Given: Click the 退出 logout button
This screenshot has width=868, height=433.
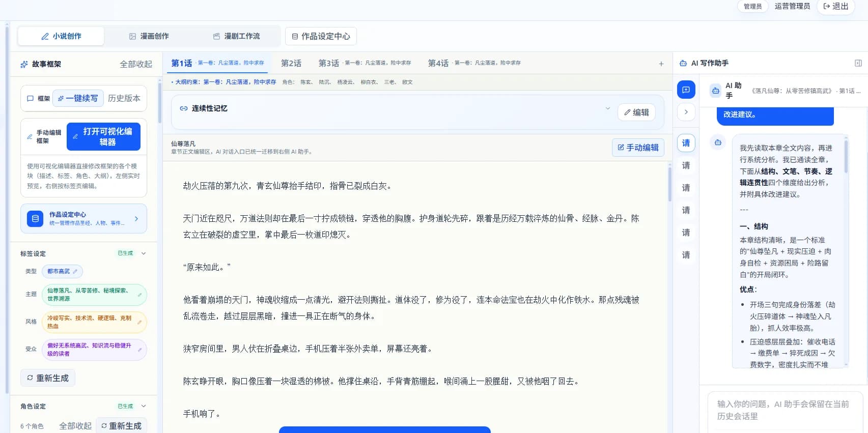Looking at the screenshot, I should pos(835,7).
